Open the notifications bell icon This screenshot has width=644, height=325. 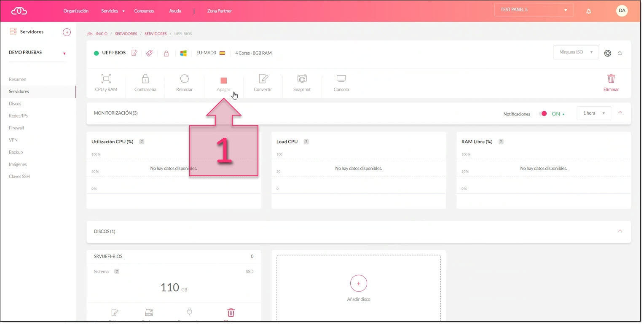coord(589,11)
